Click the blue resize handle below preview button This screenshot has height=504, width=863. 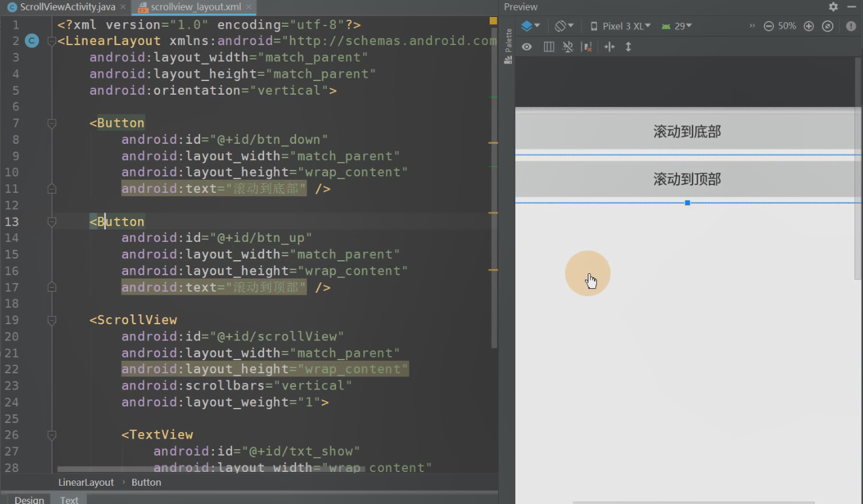point(688,203)
